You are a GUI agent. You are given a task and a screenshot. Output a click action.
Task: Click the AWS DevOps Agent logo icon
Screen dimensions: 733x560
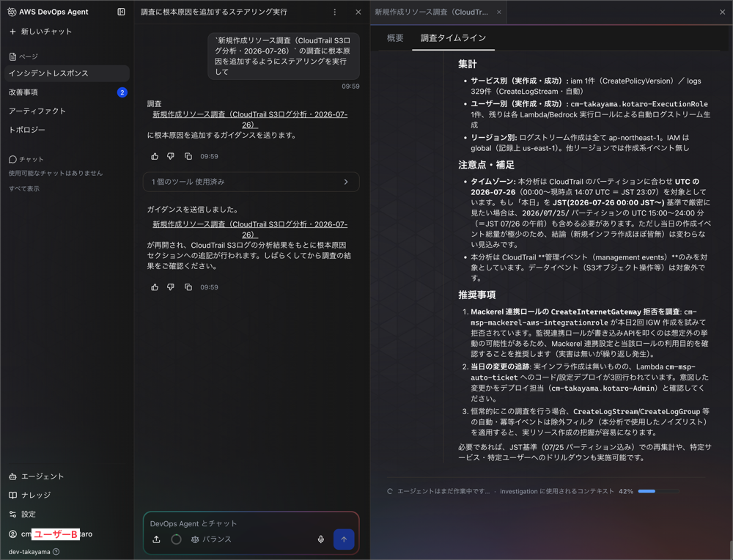coord(12,12)
